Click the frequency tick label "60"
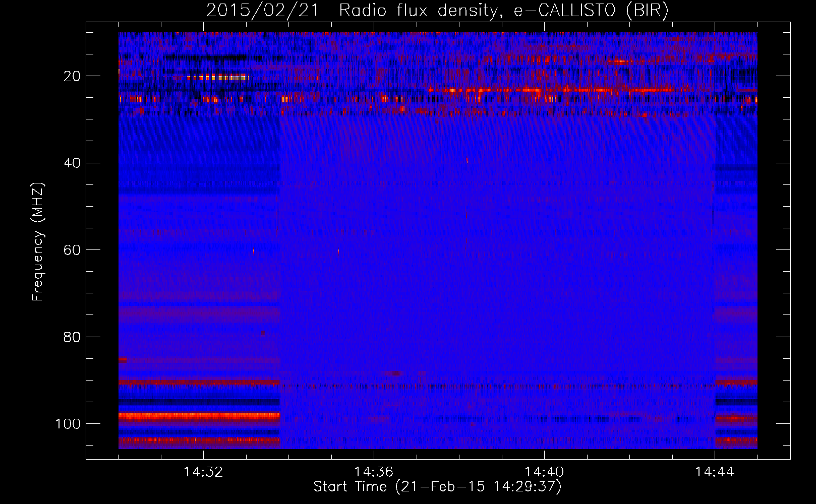 [72, 250]
